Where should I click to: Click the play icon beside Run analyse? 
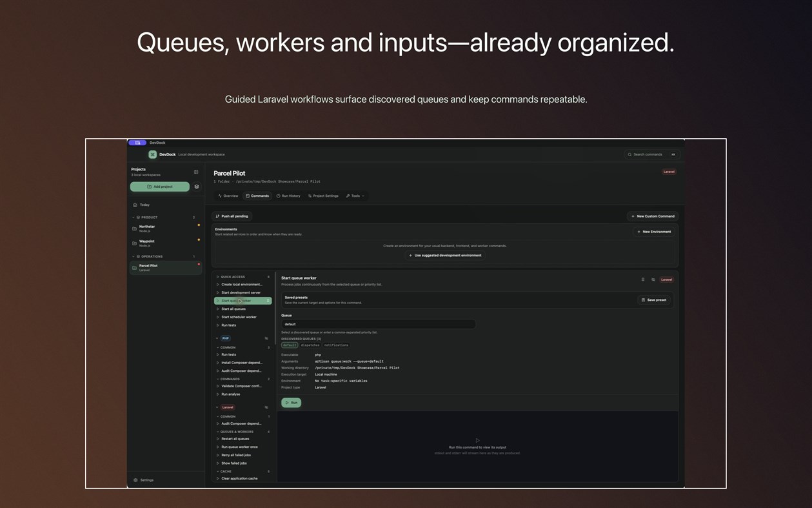coord(218,394)
